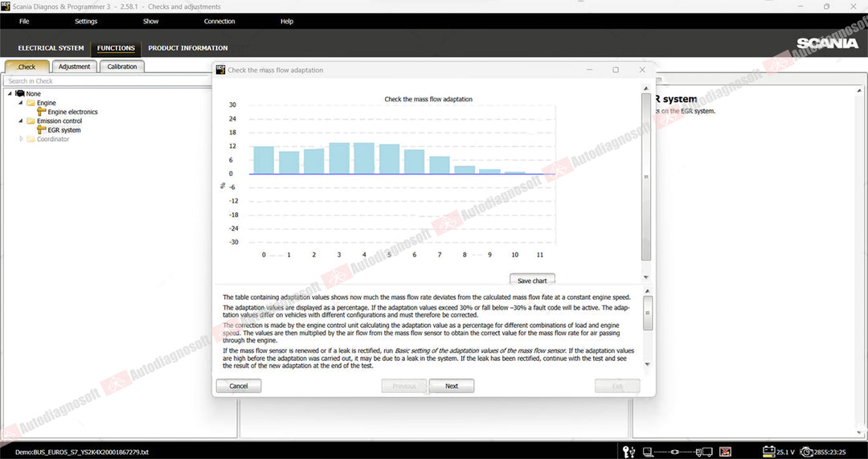Click the Coordinator folder icon
Screen dimensions: 868x459
31,139
